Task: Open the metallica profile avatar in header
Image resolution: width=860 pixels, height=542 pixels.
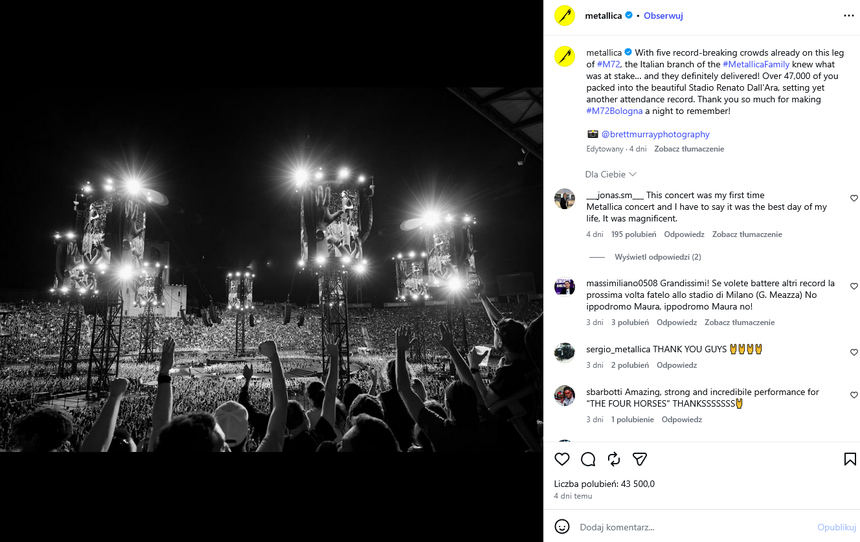Action: (564, 15)
